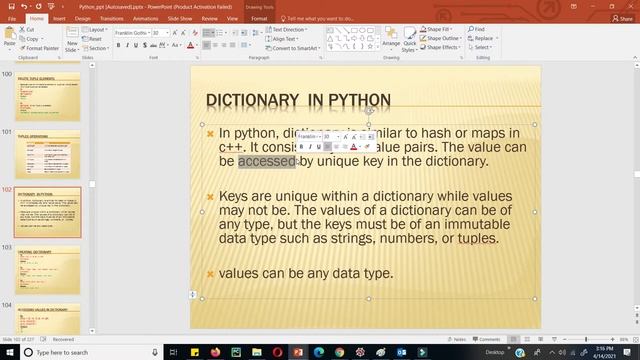Align text right in Paragraph group
This screenshot has height=360, width=640.
pyautogui.click(x=224, y=45)
